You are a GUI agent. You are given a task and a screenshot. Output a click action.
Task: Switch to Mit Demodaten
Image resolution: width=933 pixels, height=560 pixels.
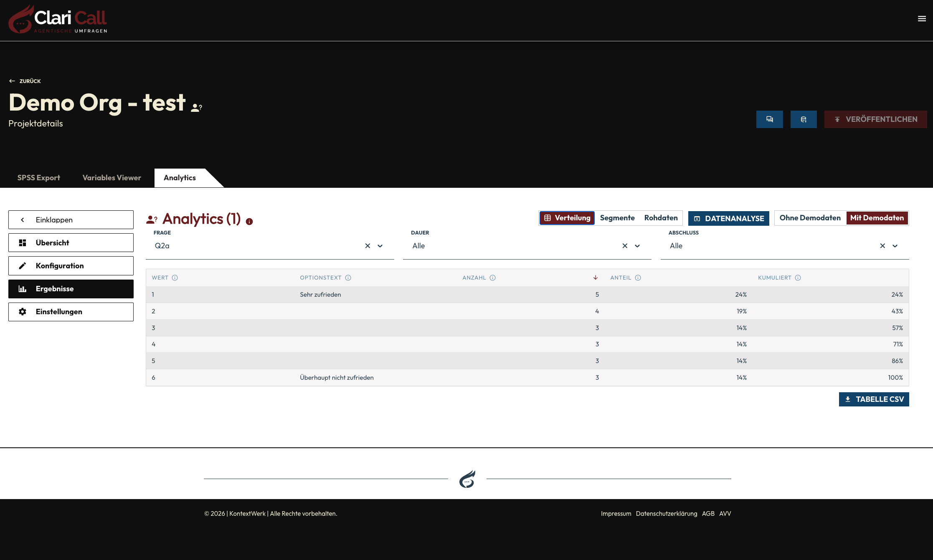pos(877,217)
